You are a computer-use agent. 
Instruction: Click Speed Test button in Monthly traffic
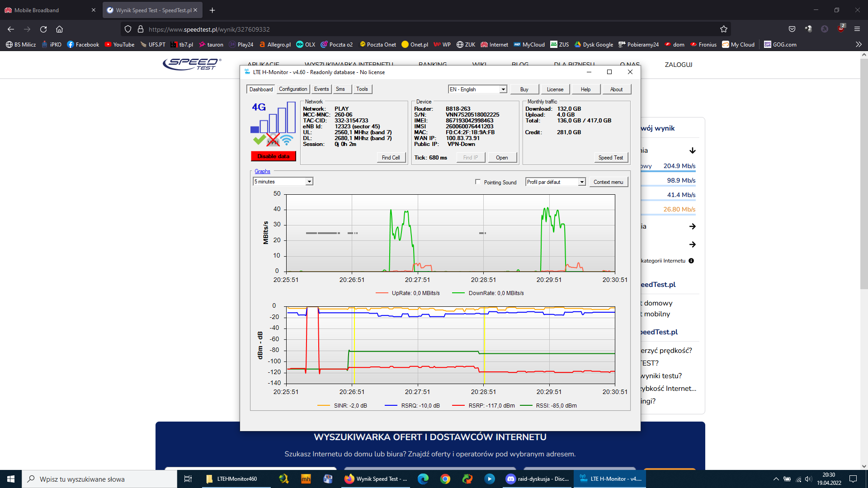click(x=611, y=158)
